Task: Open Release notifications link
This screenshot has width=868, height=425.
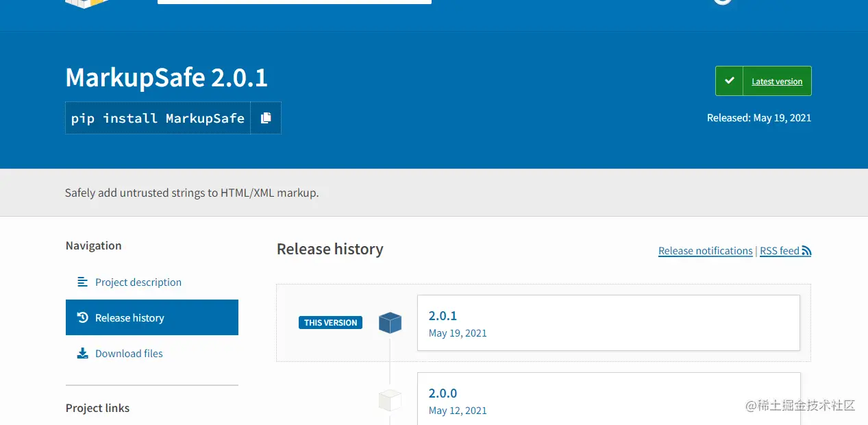Action: 706,251
